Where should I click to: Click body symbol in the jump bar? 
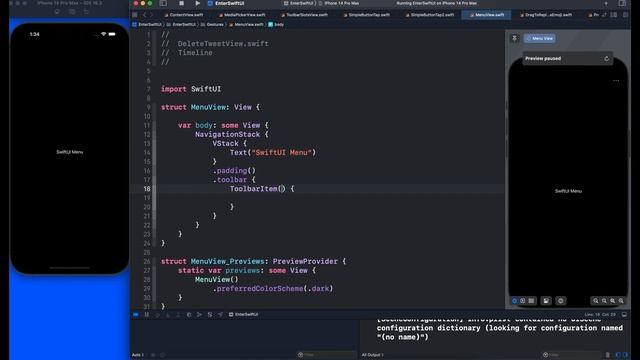tap(276, 24)
